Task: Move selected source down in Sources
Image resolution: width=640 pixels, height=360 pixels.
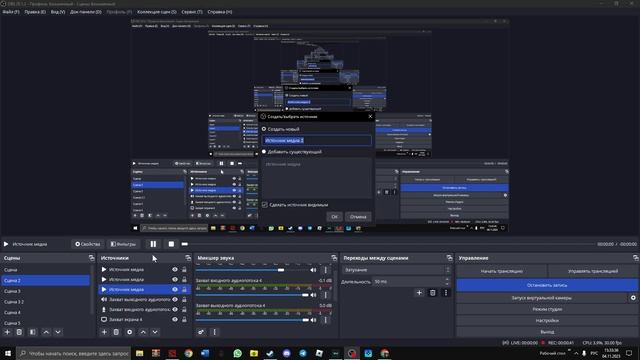Action: click(155, 332)
